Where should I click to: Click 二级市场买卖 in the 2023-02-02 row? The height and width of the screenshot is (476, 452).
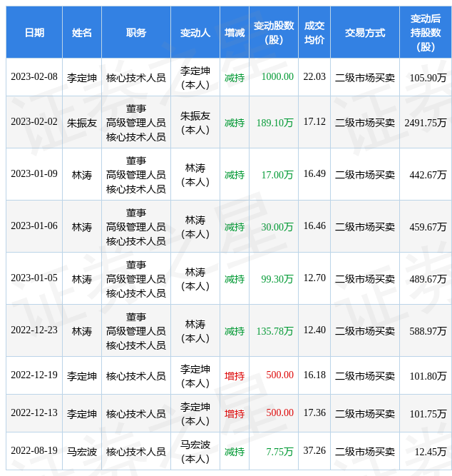(365, 123)
